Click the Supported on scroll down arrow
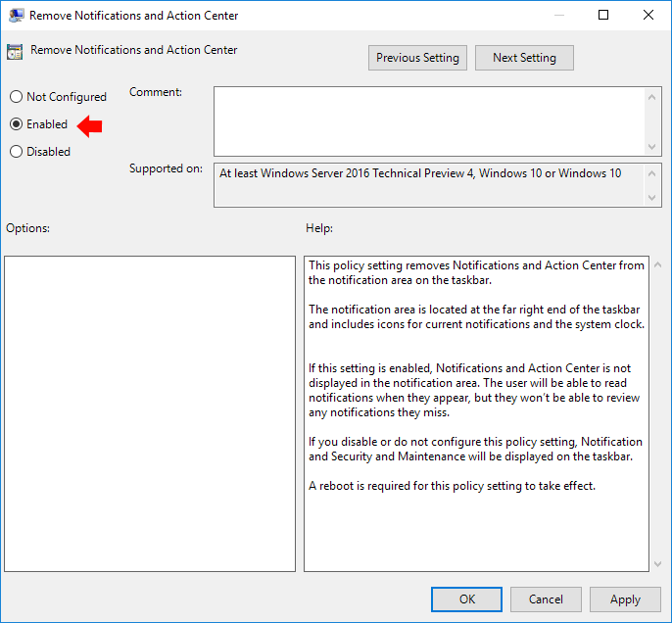Screen dimensions: 672x623 [x=651, y=198]
